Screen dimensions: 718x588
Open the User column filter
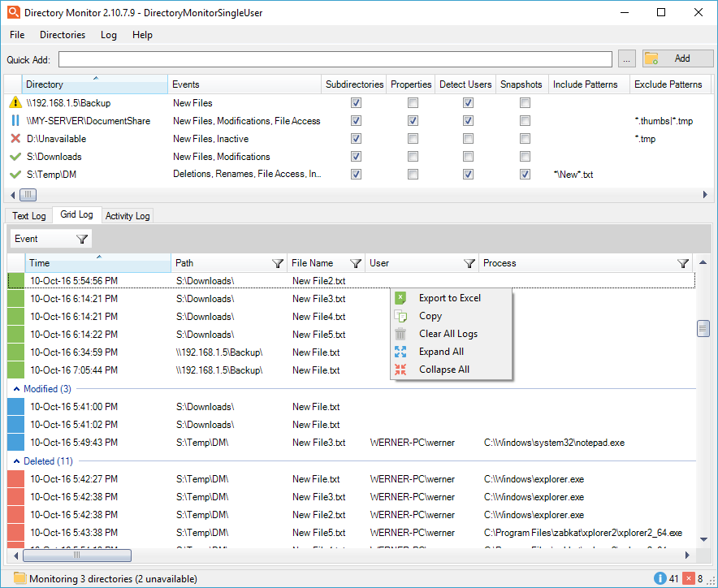tap(469, 263)
